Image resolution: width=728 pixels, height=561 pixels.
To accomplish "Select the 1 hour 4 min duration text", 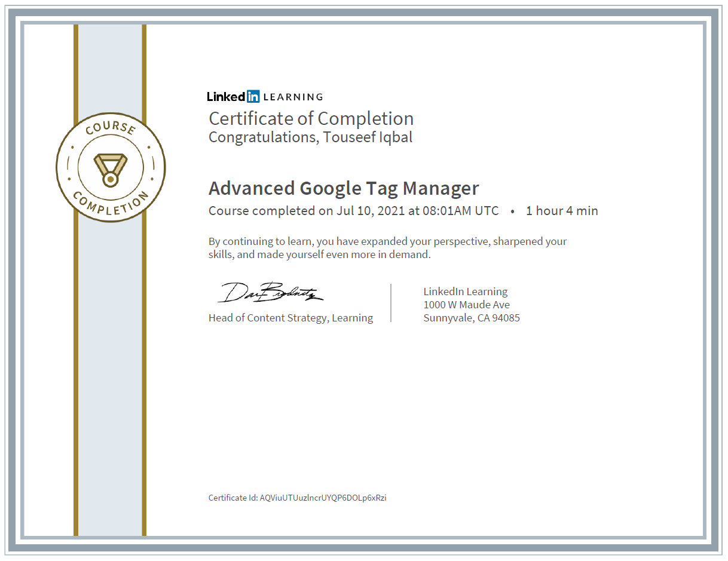I will [x=561, y=211].
